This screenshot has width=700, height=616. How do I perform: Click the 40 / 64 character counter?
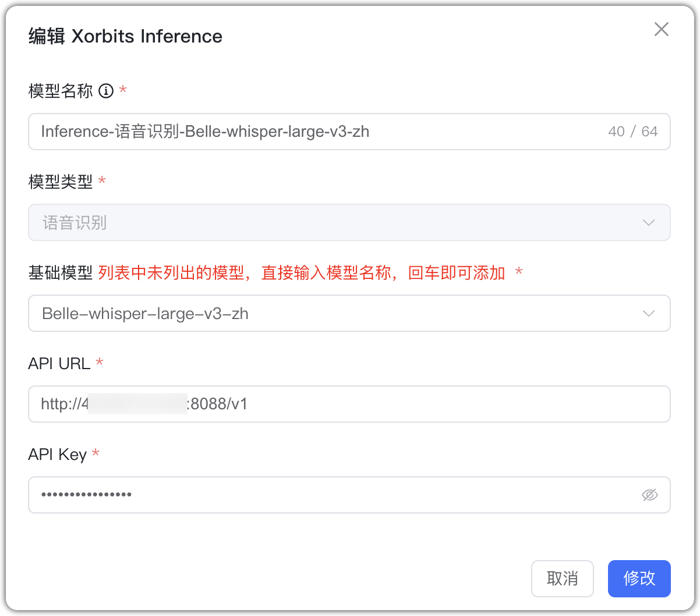[x=632, y=132]
